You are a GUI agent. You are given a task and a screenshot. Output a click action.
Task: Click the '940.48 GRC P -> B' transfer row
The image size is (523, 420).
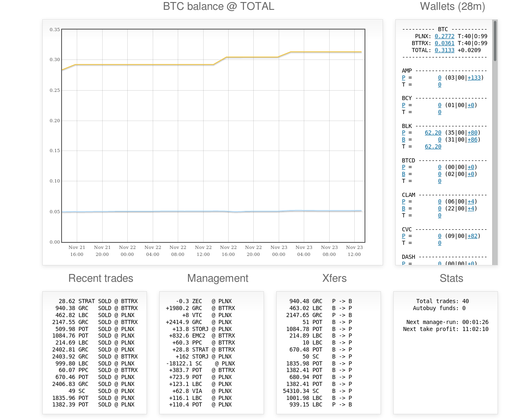(x=321, y=301)
